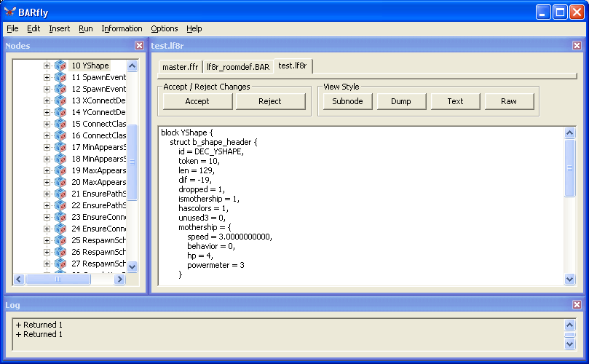This screenshot has height=364, width=589.
Task: Click the code editor vertical scrollbar thumb
Action: click(x=570, y=168)
